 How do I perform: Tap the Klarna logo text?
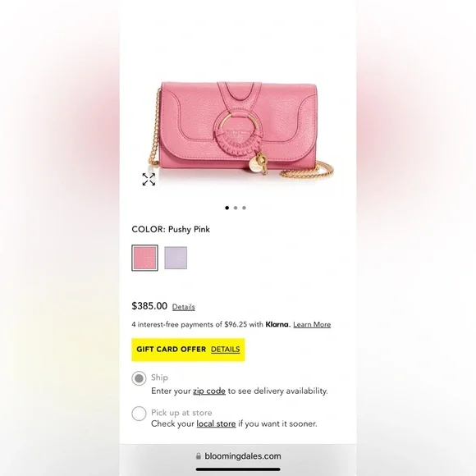277,324
